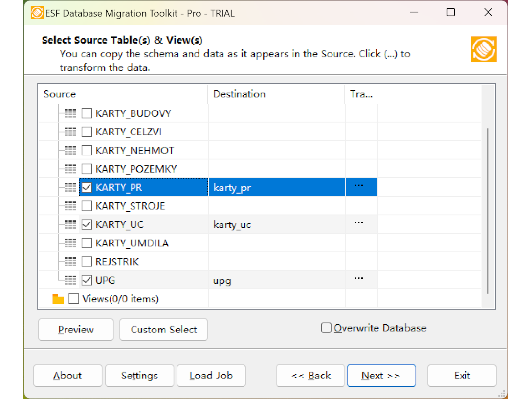
Task: Click the ESF logo in the top-right corner
Action: [484, 49]
